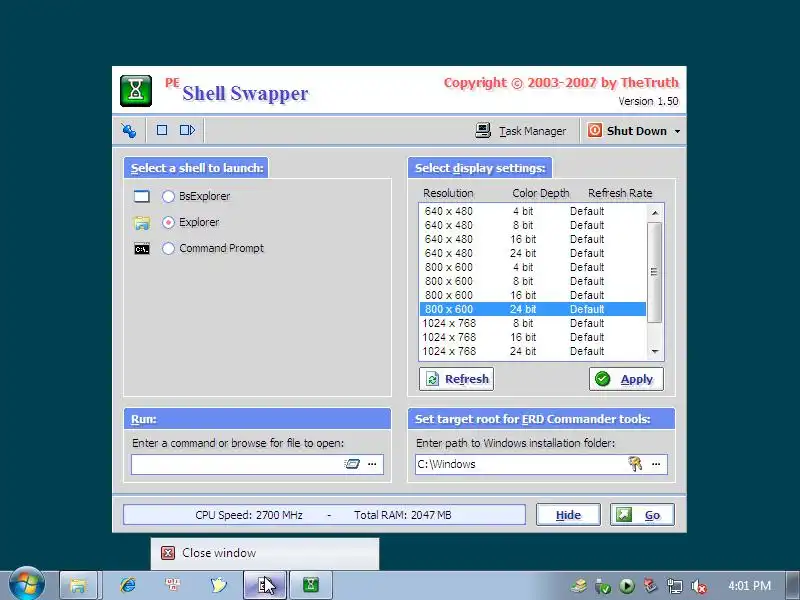Click the BsExplorer window icon

tap(142, 196)
